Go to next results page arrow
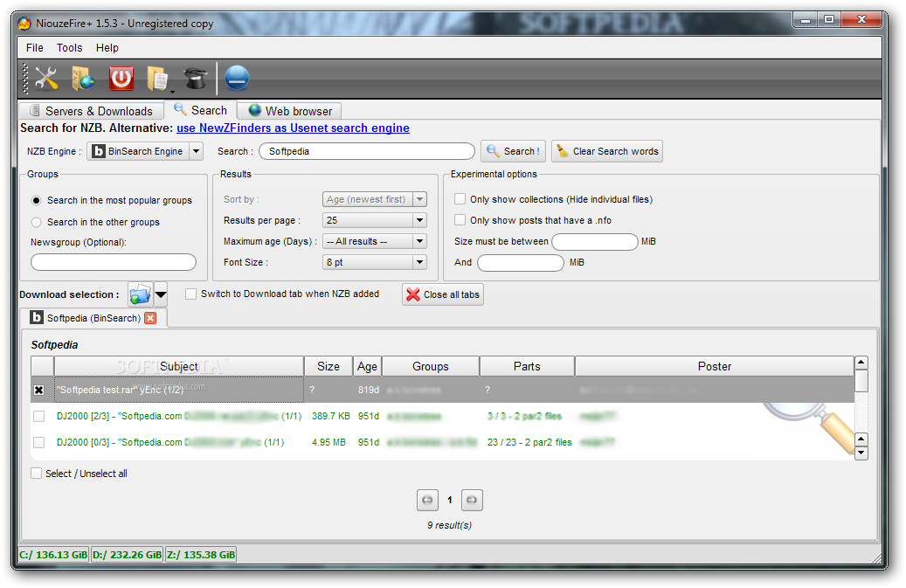This screenshot has height=588, width=906. [x=472, y=501]
